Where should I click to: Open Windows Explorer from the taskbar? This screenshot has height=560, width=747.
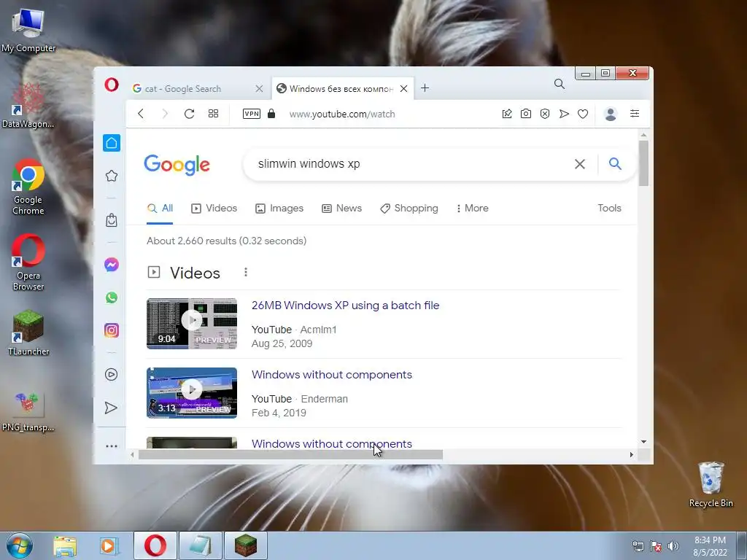[x=65, y=546]
